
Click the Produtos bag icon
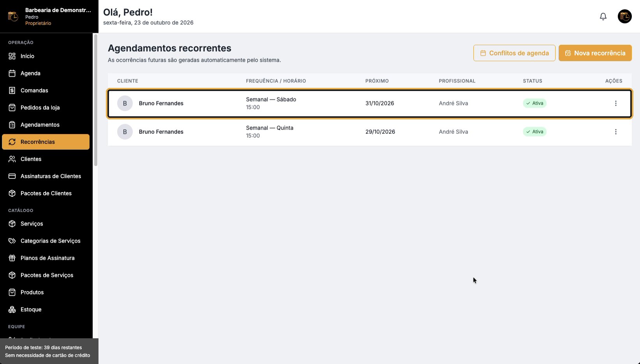tap(12, 292)
